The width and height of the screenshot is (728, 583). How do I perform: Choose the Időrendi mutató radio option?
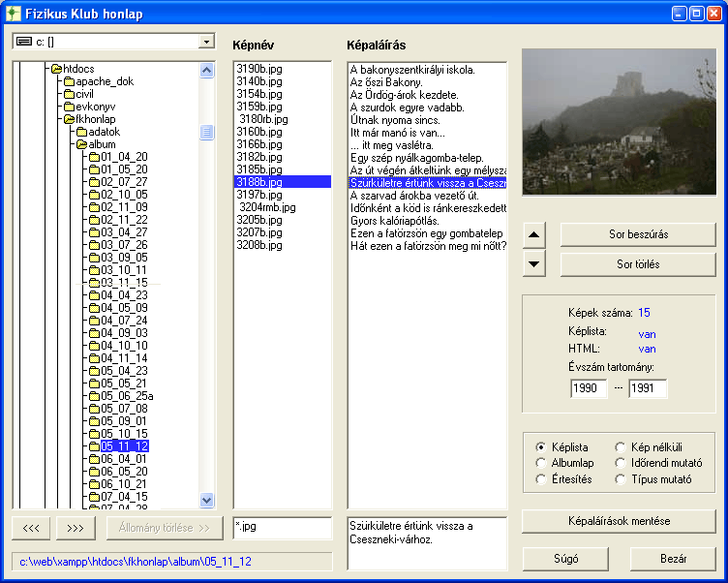(x=621, y=463)
